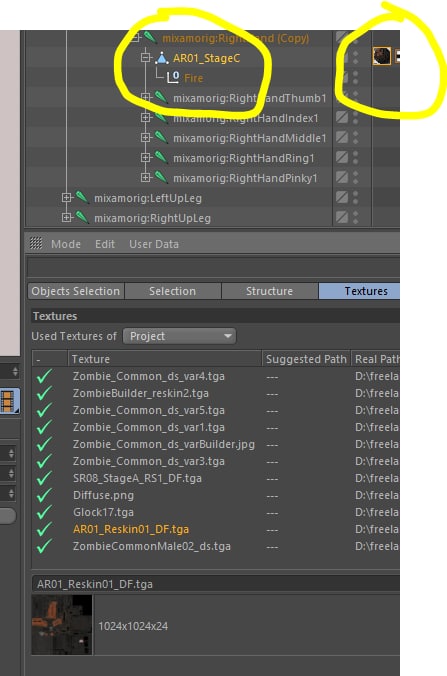Expand mixamorig:RightUpLeg node
The height and width of the screenshot is (676, 447).
(x=66, y=217)
